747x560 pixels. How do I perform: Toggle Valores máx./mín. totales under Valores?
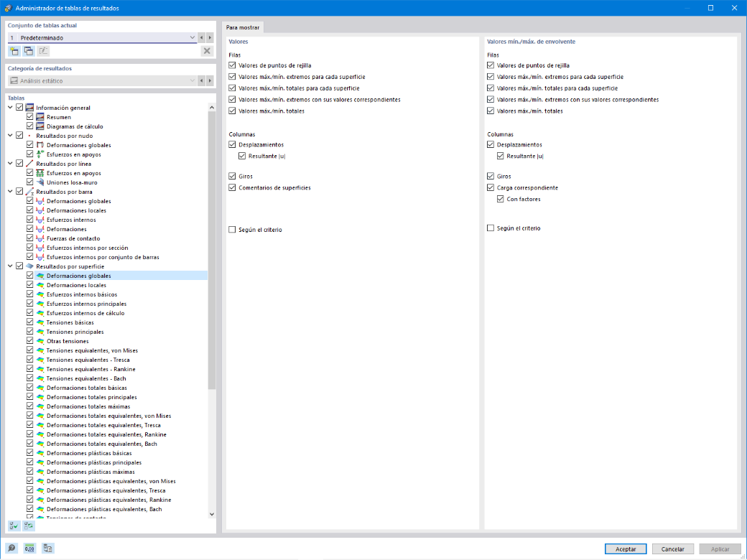click(x=232, y=111)
